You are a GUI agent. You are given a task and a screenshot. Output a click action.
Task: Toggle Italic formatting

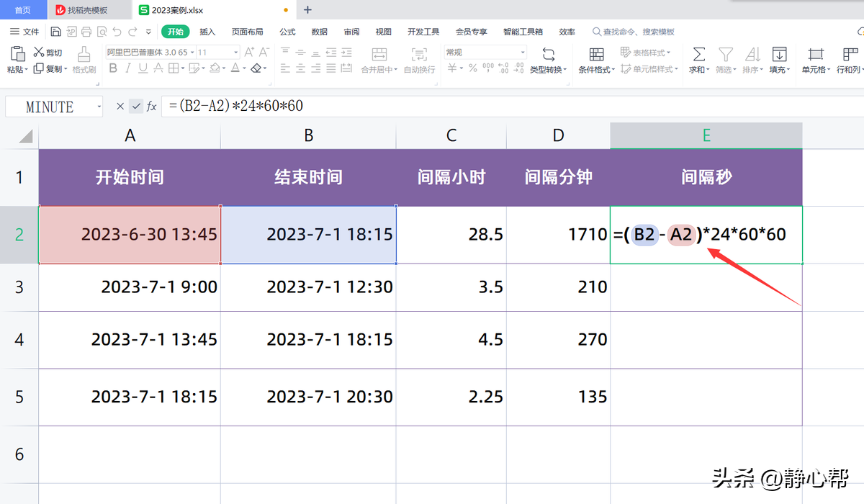pyautogui.click(x=128, y=68)
